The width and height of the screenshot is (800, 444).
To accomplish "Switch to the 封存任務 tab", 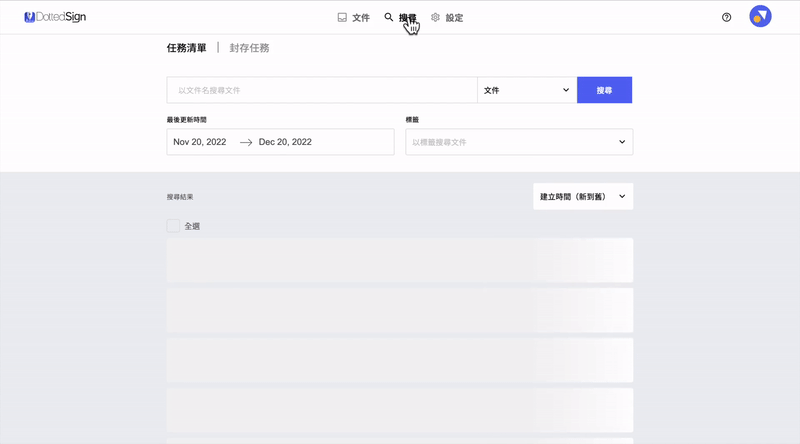I will (x=249, y=48).
